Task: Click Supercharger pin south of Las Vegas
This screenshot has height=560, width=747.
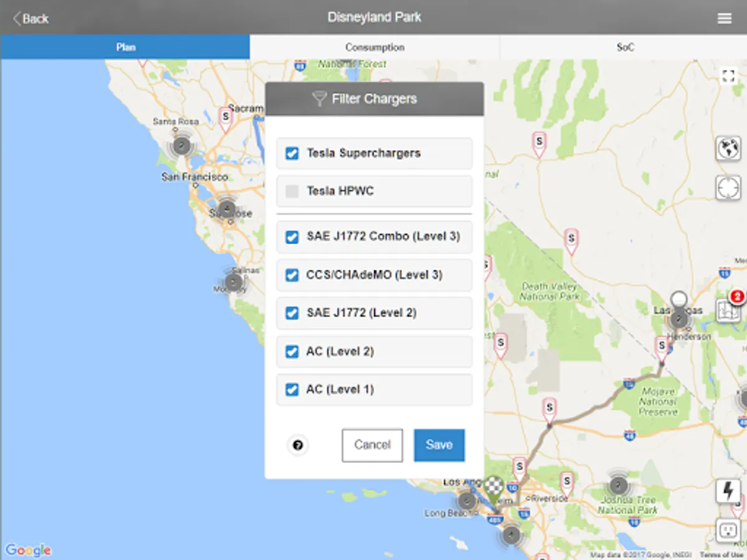Action: [662, 349]
